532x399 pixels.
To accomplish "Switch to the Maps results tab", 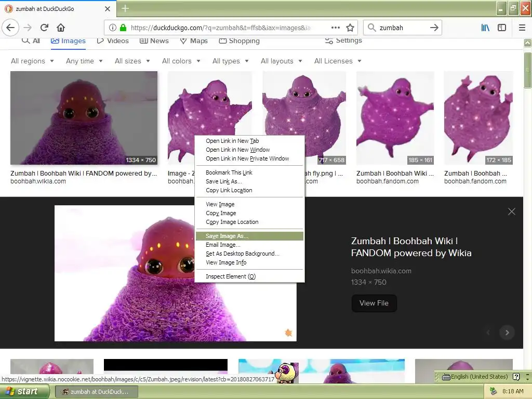I will pos(194,41).
